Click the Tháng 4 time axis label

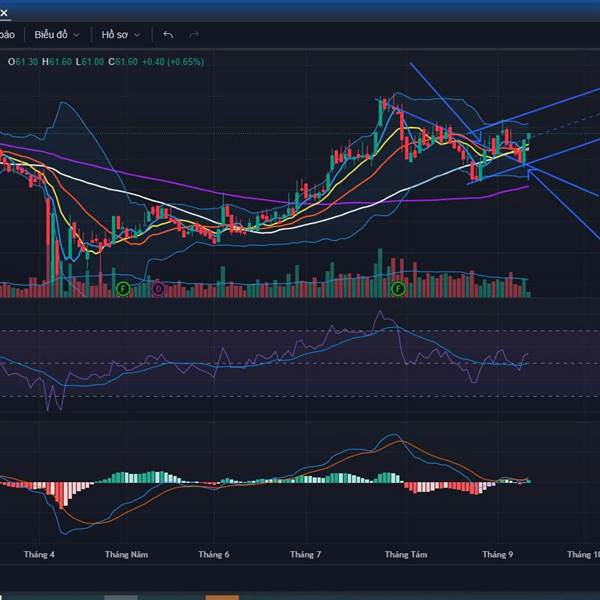38,554
